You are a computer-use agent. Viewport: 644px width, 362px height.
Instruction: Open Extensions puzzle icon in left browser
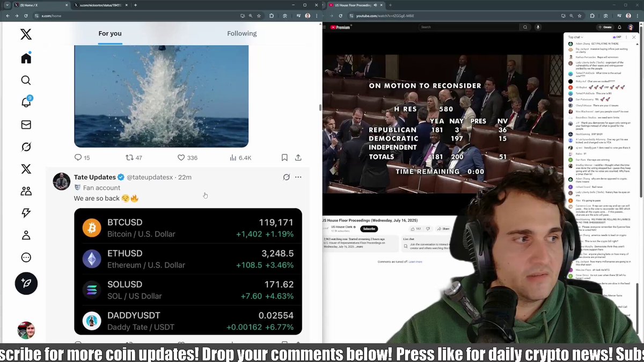[272, 16]
